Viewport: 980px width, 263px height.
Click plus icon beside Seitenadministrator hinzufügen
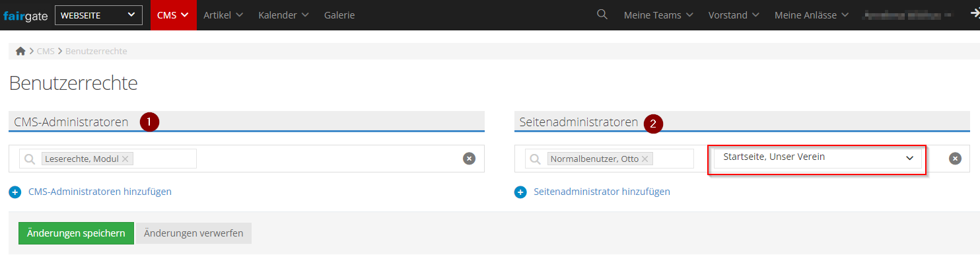[x=520, y=192]
